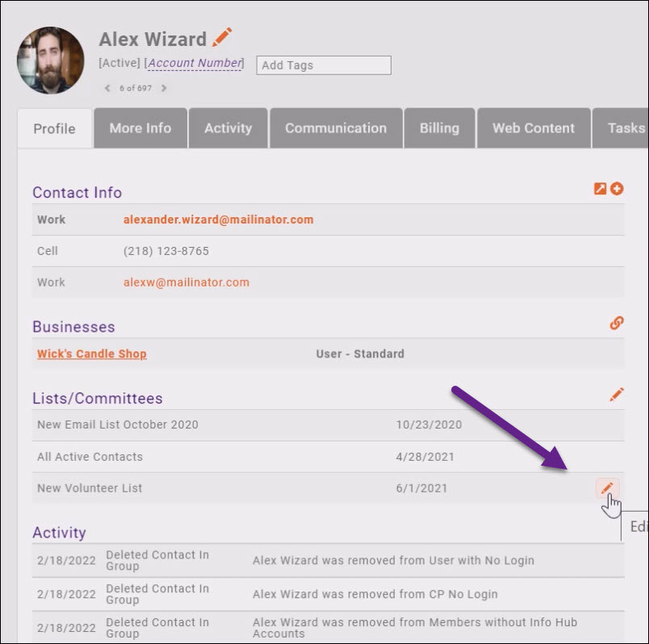Click Alex Wizard's profile photo
This screenshot has height=644, width=649.
click(x=51, y=61)
